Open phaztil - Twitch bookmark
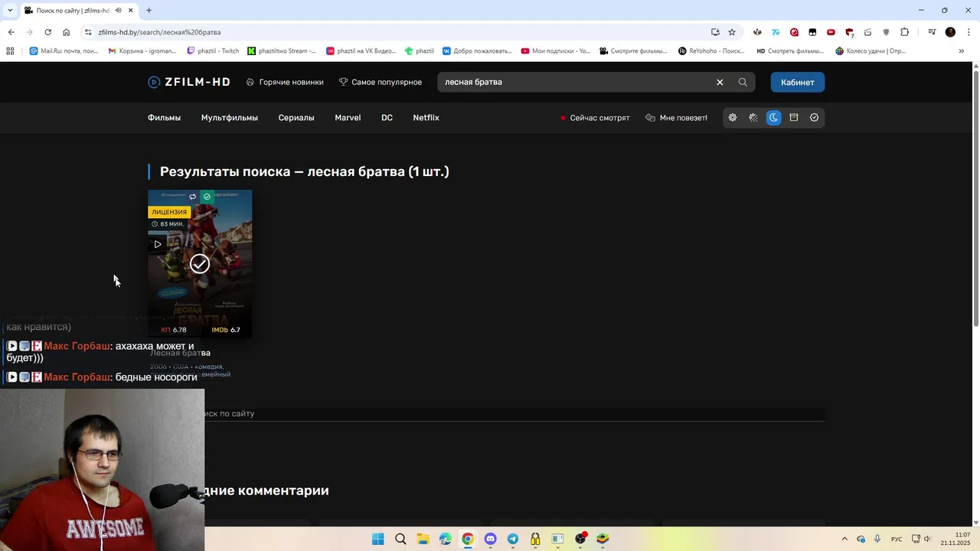This screenshot has width=980, height=551. 213,51
